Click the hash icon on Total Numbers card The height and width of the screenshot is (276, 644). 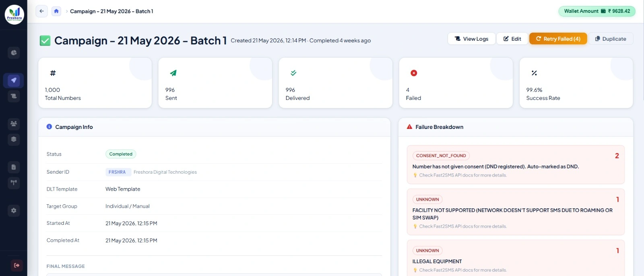click(x=53, y=73)
